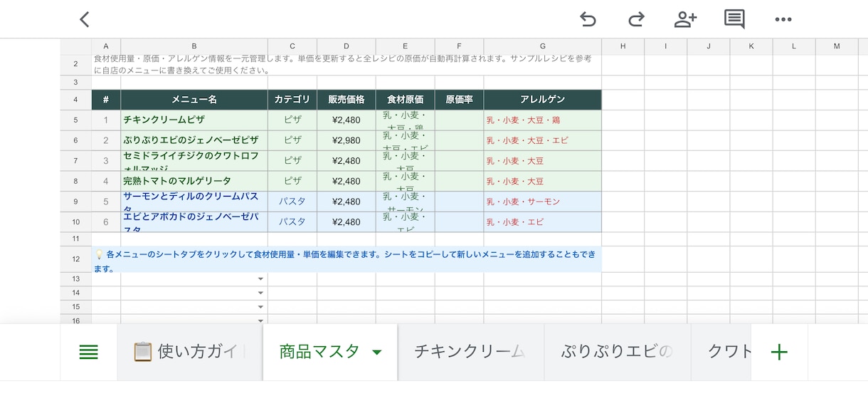Select the ピザ category cell in row 7

(292, 161)
